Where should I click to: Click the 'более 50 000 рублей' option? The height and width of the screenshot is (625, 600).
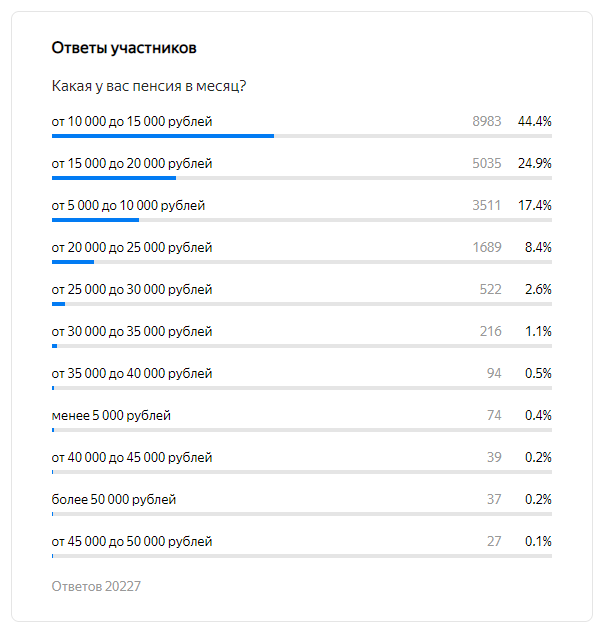tap(114, 499)
